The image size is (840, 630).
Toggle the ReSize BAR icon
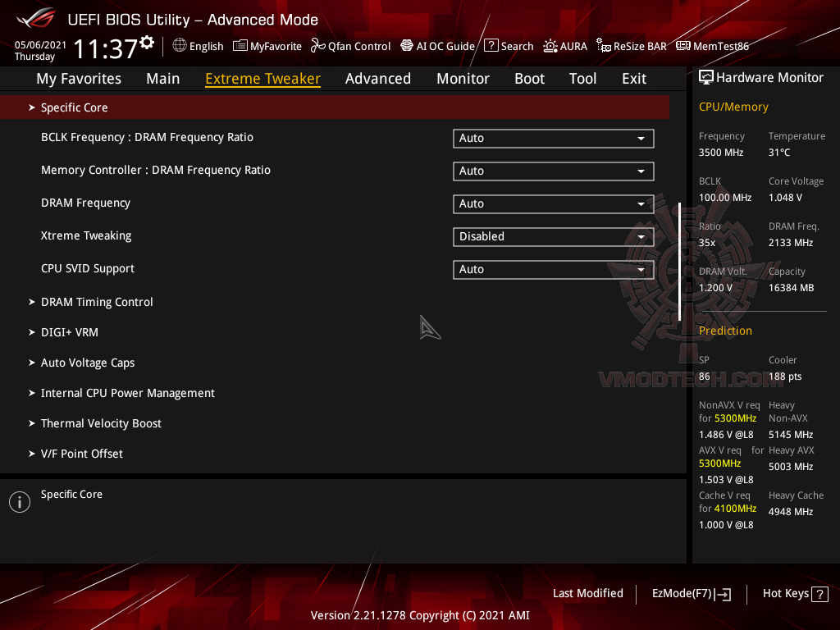(x=604, y=46)
